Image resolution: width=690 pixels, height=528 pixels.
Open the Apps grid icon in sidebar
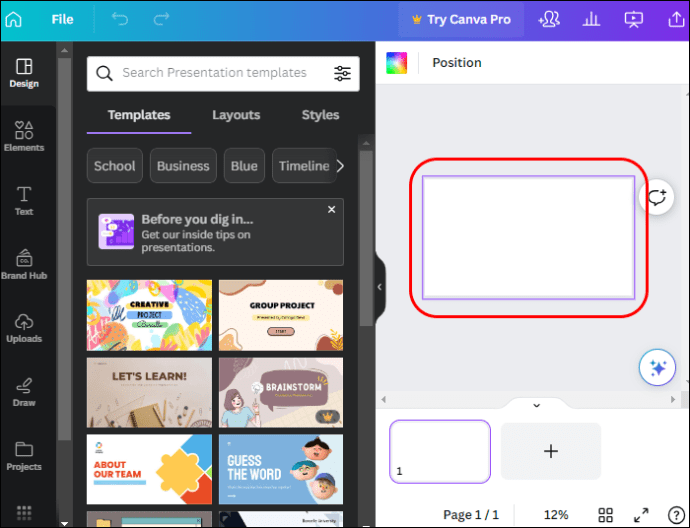pos(24,513)
